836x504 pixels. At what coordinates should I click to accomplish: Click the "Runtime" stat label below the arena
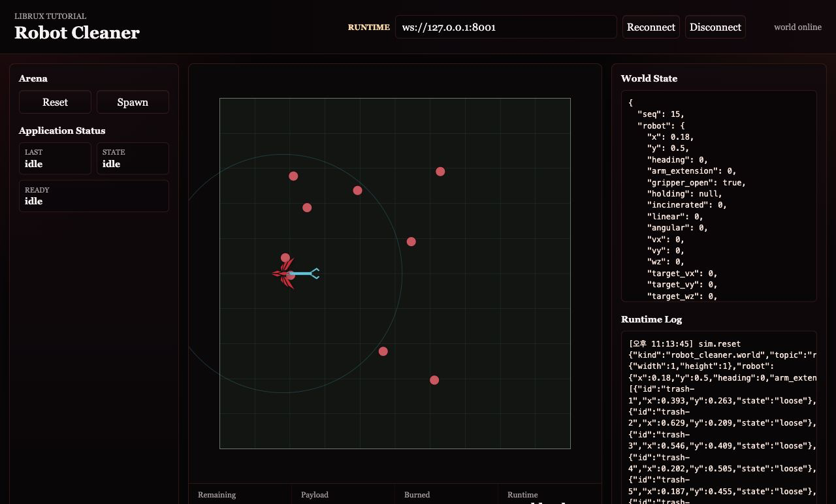522,495
